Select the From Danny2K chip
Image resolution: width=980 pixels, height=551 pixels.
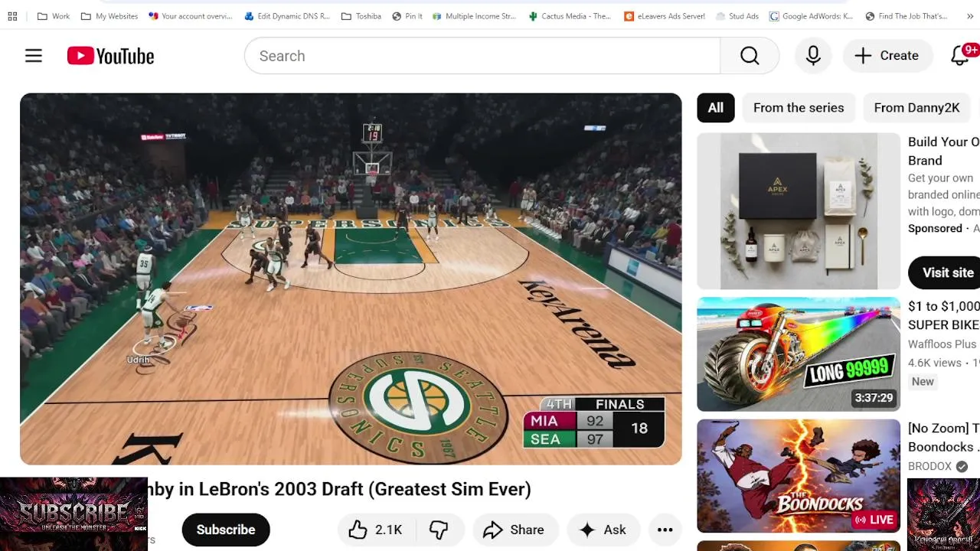tap(916, 108)
